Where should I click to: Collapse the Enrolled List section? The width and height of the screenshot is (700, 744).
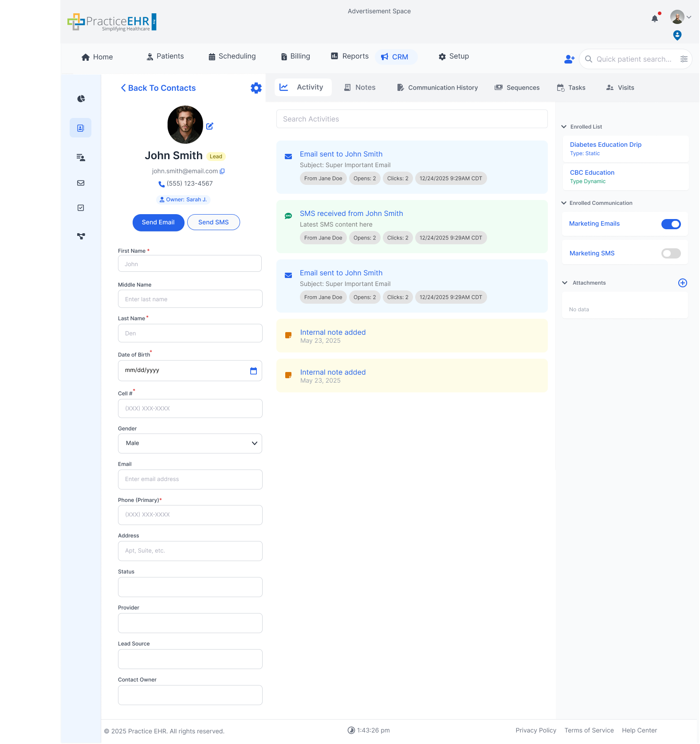564,127
